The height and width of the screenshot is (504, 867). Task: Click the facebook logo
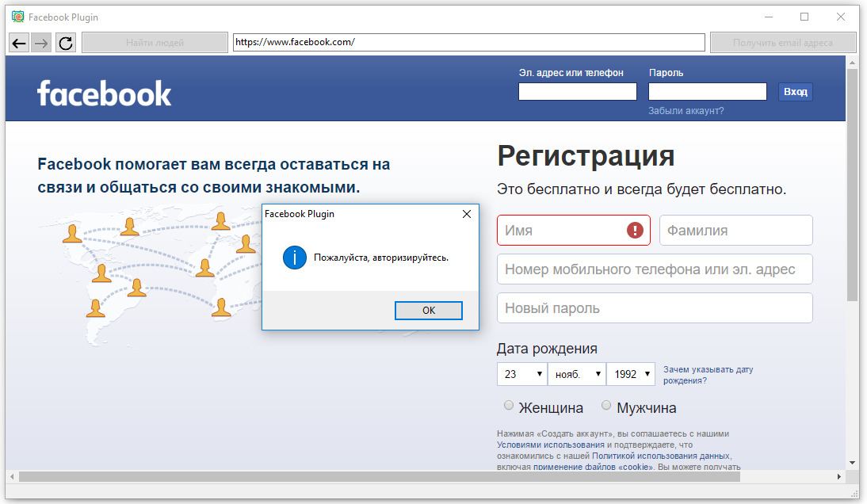coord(104,94)
